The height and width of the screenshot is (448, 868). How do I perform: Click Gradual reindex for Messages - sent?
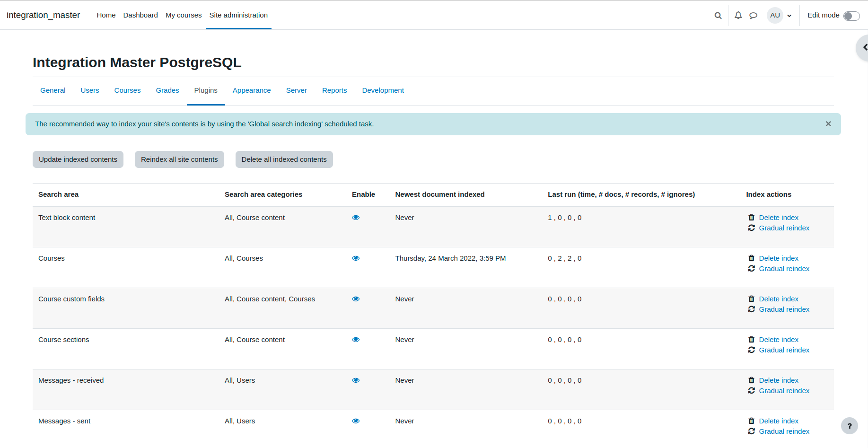[784, 431]
